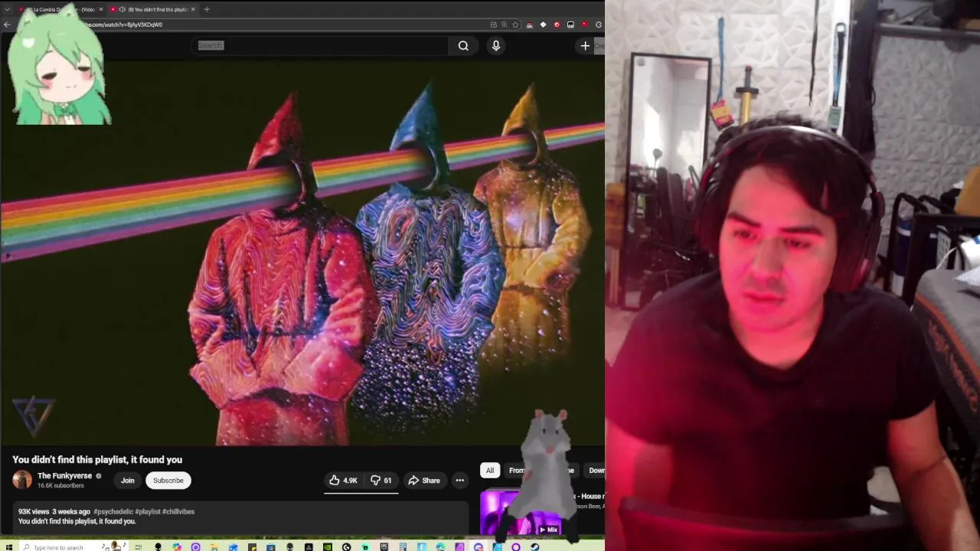The height and width of the screenshot is (551, 980).
Task: Click the psychedelic hooded figures video player
Action: point(302,253)
